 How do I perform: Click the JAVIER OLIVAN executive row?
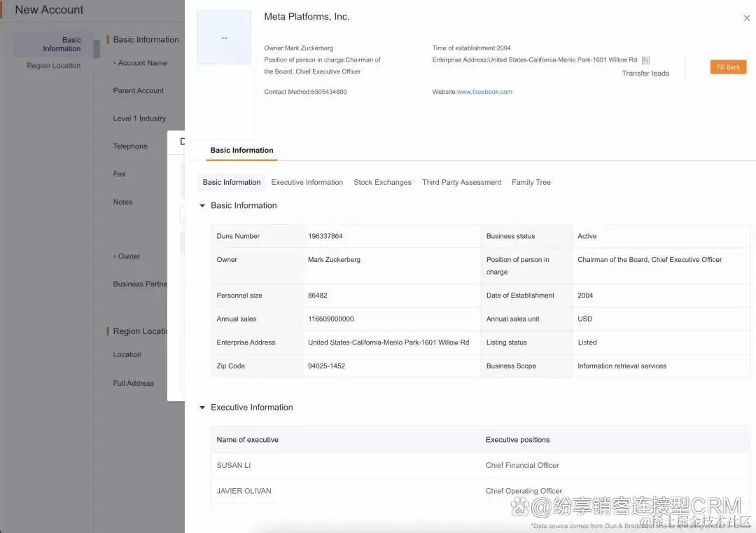click(x=481, y=491)
